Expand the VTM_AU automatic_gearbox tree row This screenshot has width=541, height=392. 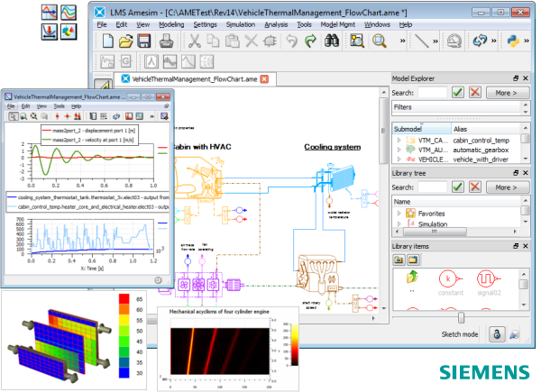[x=399, y=150]
